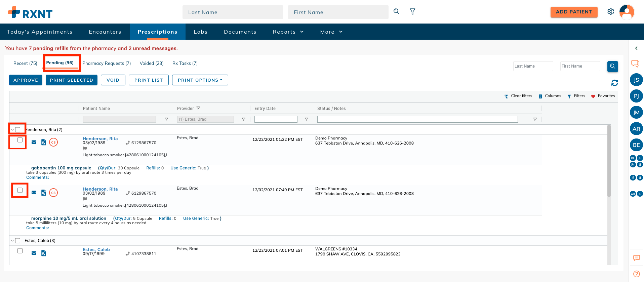Go to Today's Appointments
Image resolution: width=644 pixels, height=282 pixels.
point(40,32)
